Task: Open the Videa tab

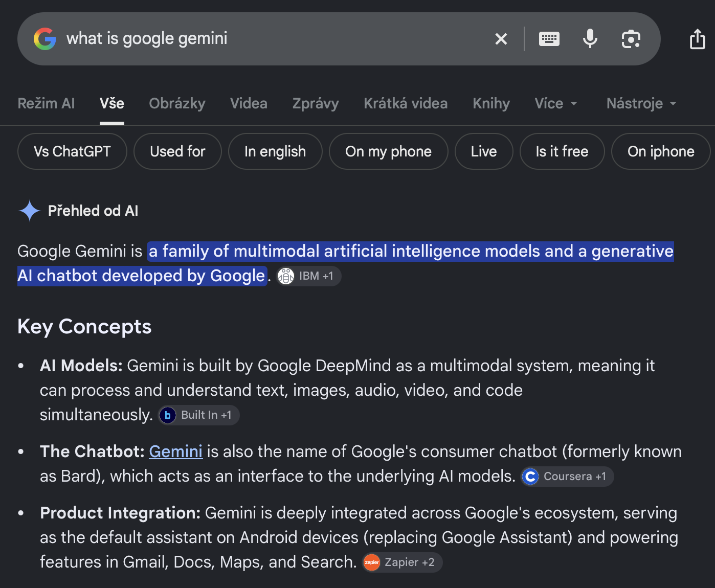Action: click(249, 104)
